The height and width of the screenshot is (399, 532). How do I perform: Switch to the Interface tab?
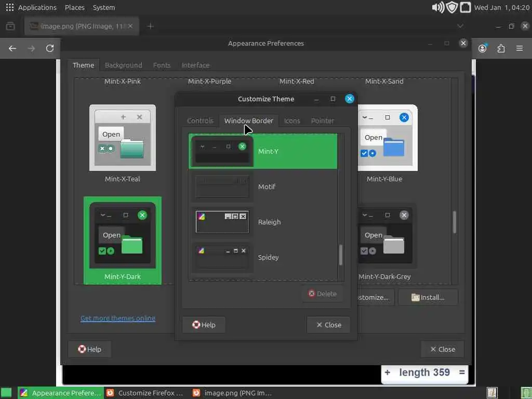point(195,65)
